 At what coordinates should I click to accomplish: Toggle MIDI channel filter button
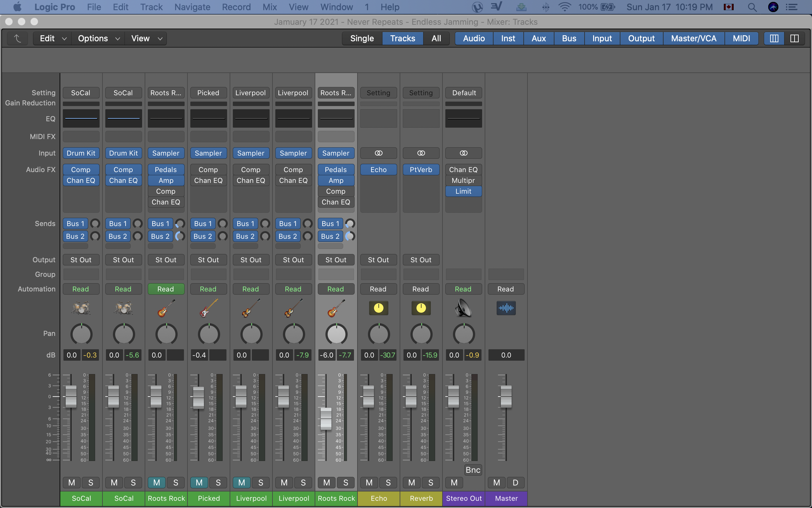click(741, 38)
